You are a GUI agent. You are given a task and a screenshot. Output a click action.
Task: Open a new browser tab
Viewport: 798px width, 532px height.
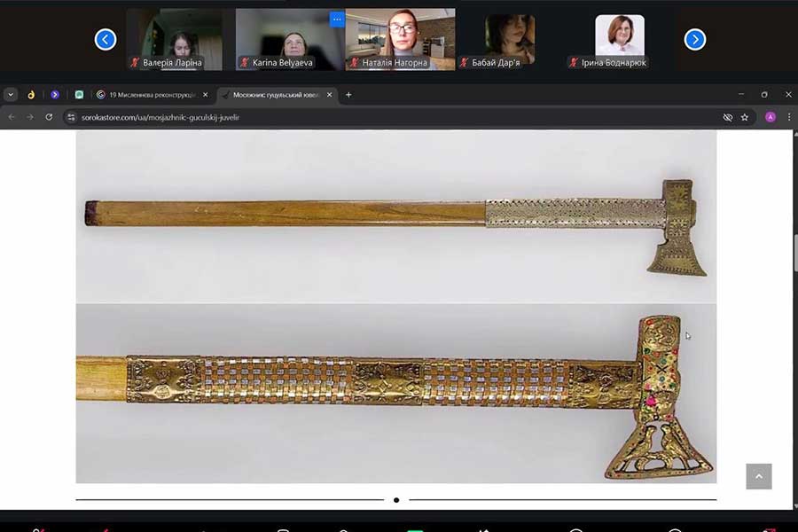coord(348,95)
